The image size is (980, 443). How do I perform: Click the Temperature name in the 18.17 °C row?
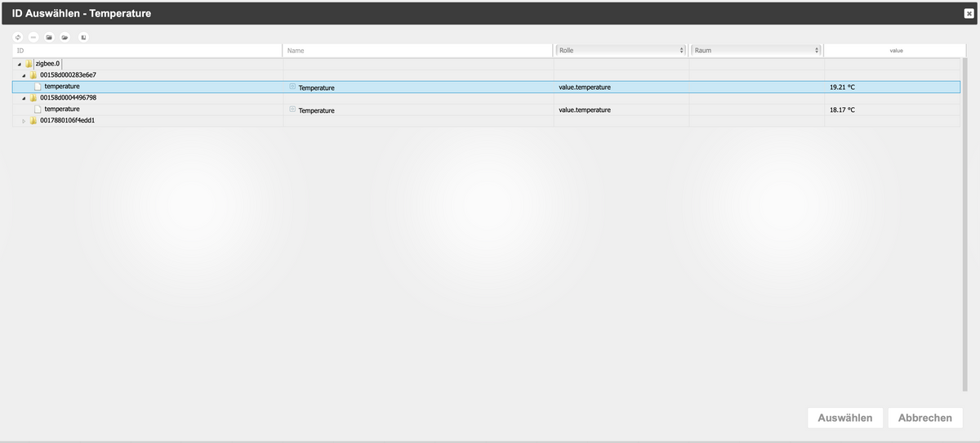pos(316,111)
